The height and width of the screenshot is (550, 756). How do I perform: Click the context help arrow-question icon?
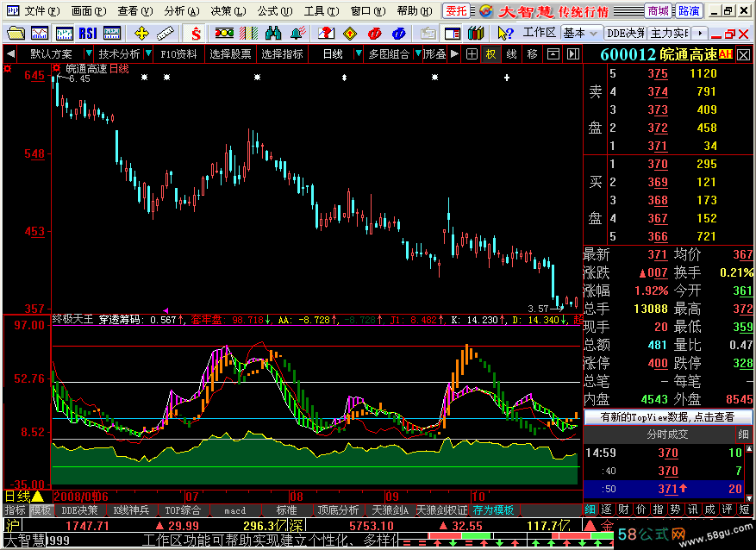(x=505, y=34)
